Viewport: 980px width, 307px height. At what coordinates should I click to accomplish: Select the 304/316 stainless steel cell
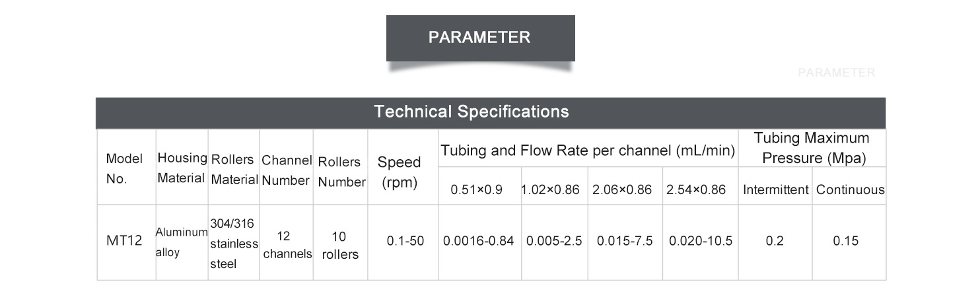click(234, 242)
